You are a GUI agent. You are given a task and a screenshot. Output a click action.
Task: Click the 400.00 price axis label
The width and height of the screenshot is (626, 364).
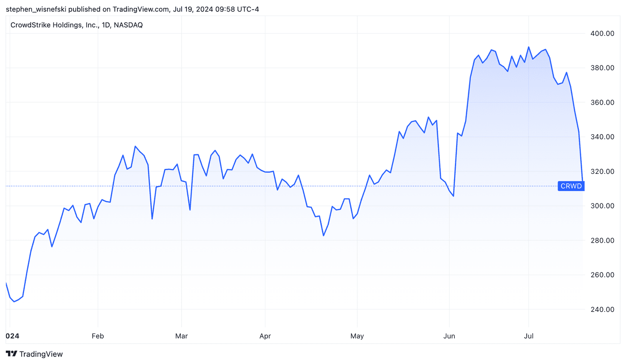click(x=602, y=33)
